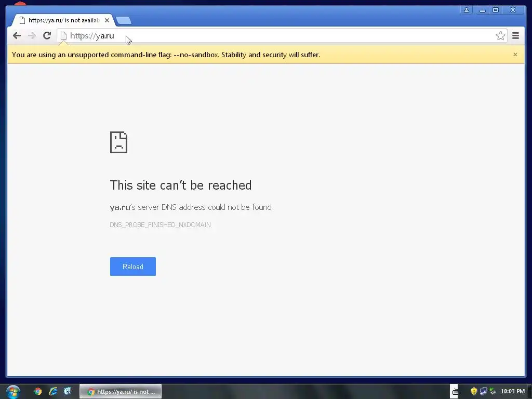
Task: Open the Windows Start menu
Action: click(x=13, y=392)
